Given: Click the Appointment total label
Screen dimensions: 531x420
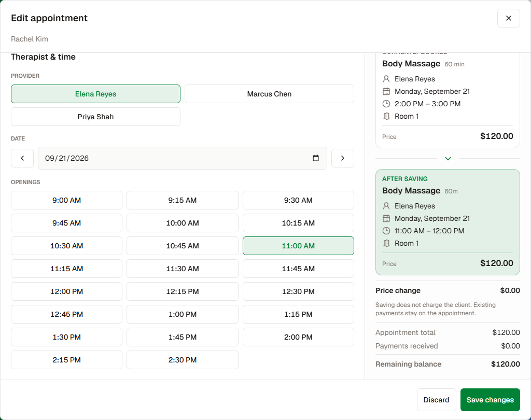Looking at the screenshot, I should click(406, 332).
